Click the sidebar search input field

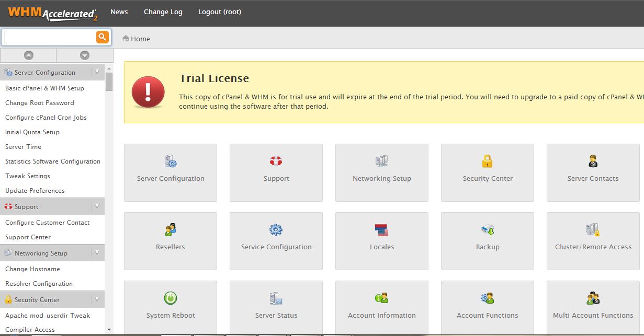pyautogui.click(x=49, y=37)
